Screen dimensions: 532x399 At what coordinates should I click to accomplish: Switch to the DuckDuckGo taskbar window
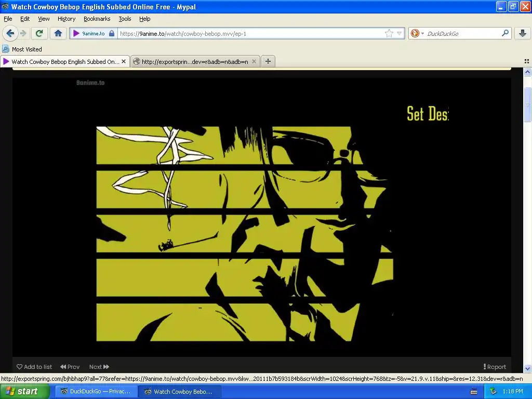coord(96,392)
